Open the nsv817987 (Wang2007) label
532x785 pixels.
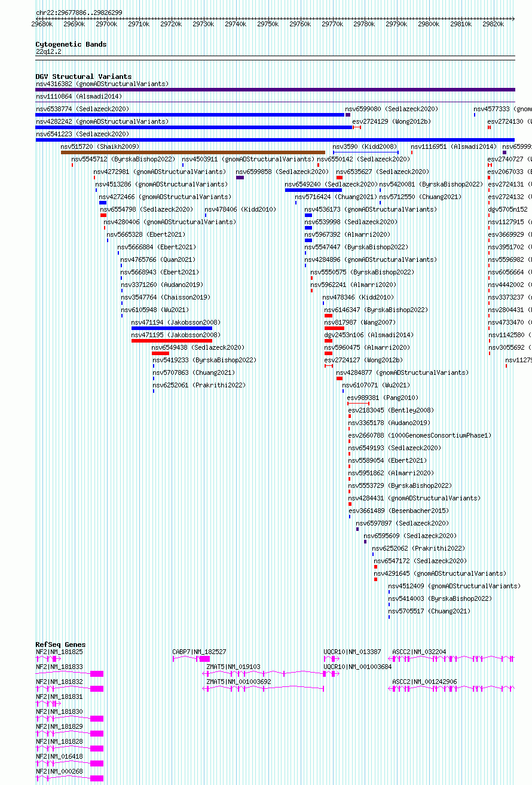(x=360, y=322)
